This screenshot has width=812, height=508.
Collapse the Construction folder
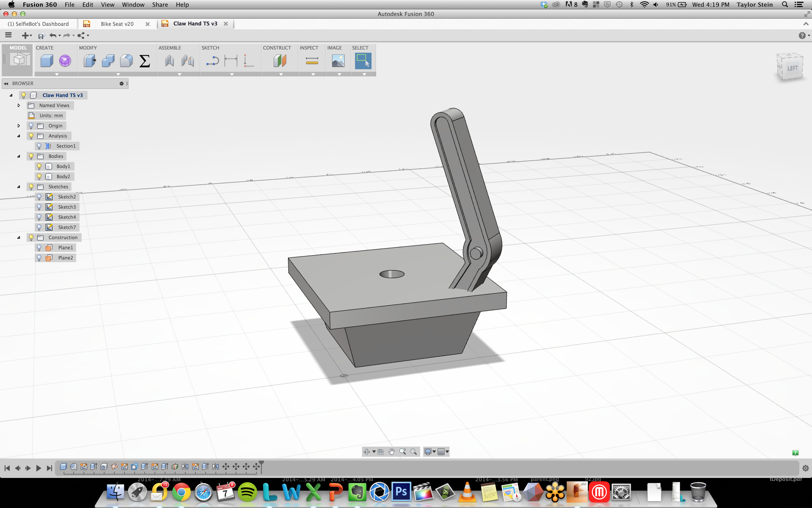[x=19, y=237]
